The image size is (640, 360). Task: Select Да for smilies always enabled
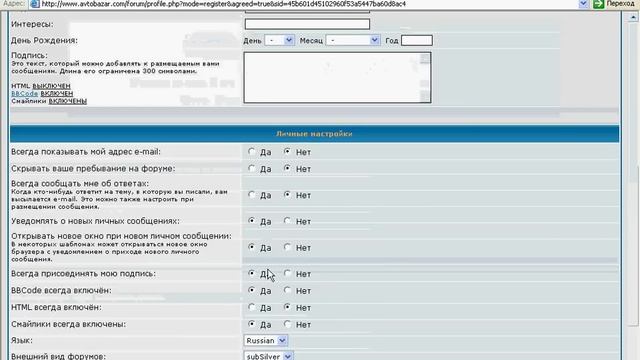pos(251,324)
